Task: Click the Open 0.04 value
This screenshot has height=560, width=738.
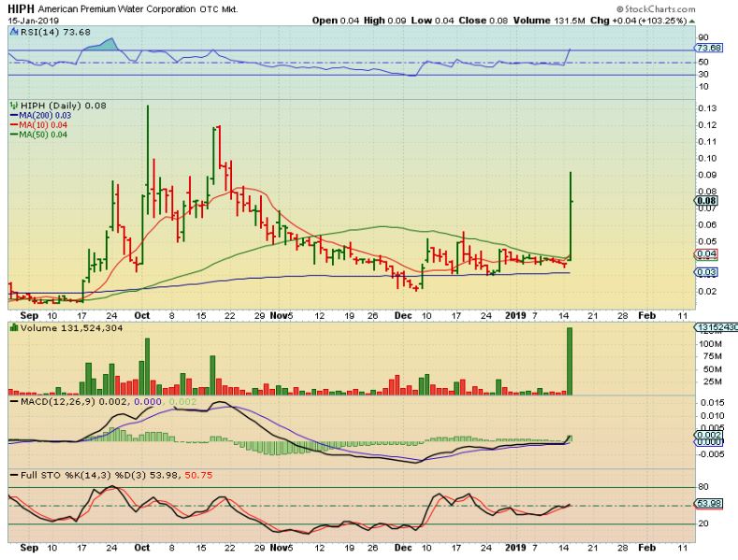Action: coord(336,21)
